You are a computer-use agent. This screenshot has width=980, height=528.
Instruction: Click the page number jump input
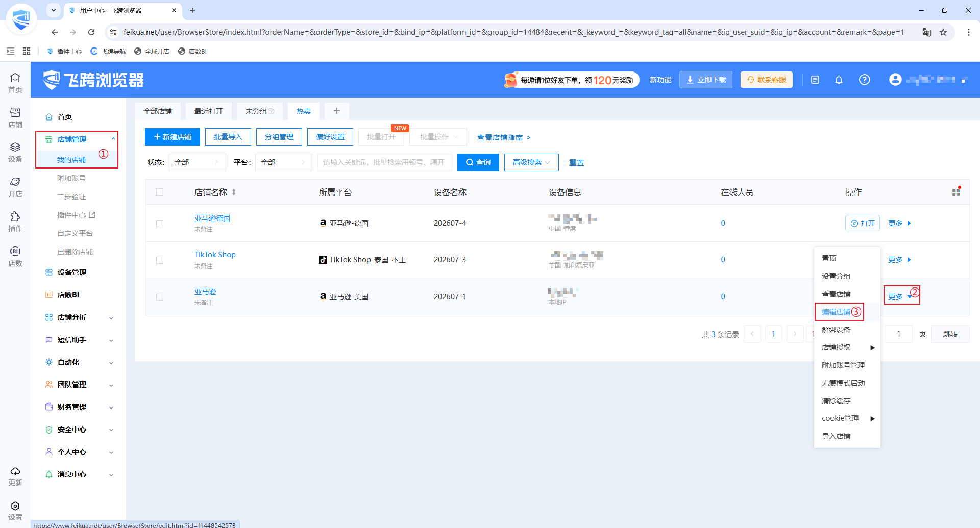tap(899, 334)
